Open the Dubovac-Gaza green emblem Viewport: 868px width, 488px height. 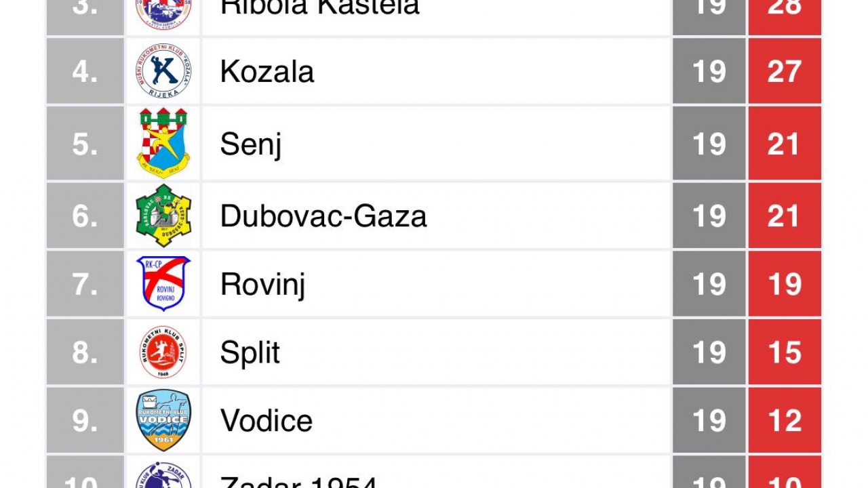[163, 216]
